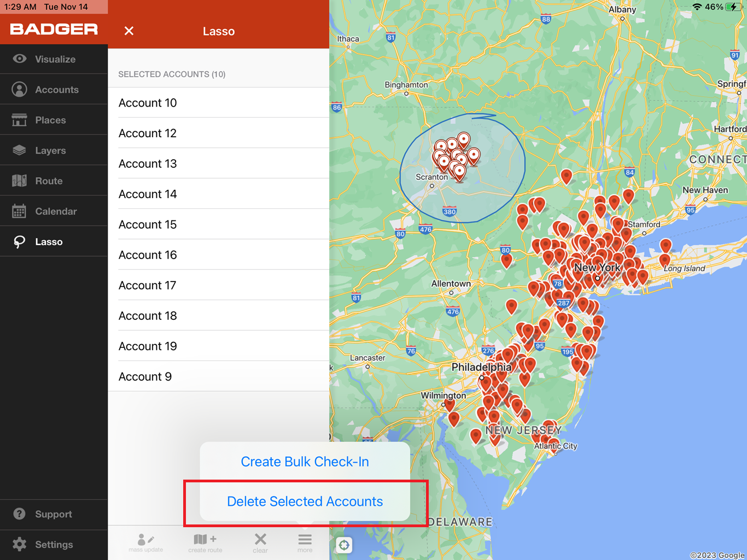Go to the Visualize menu label

coord(55,59)
